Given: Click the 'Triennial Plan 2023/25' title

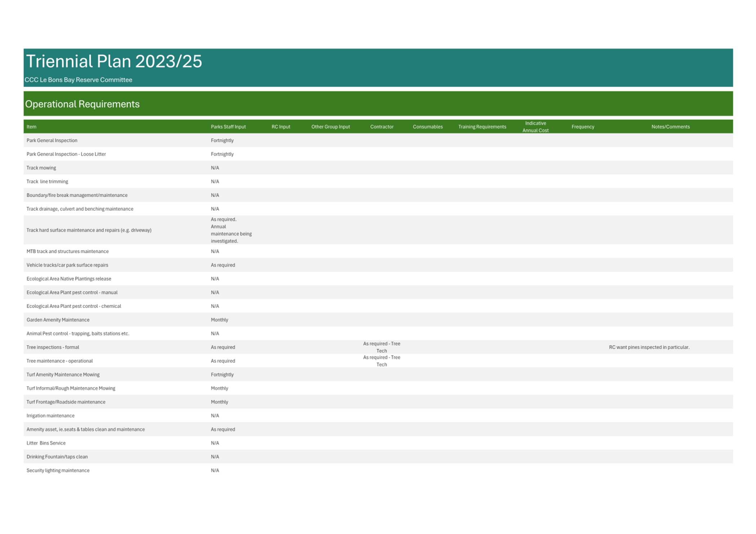Looking at the screenshot, I should (x=114, y=61).
